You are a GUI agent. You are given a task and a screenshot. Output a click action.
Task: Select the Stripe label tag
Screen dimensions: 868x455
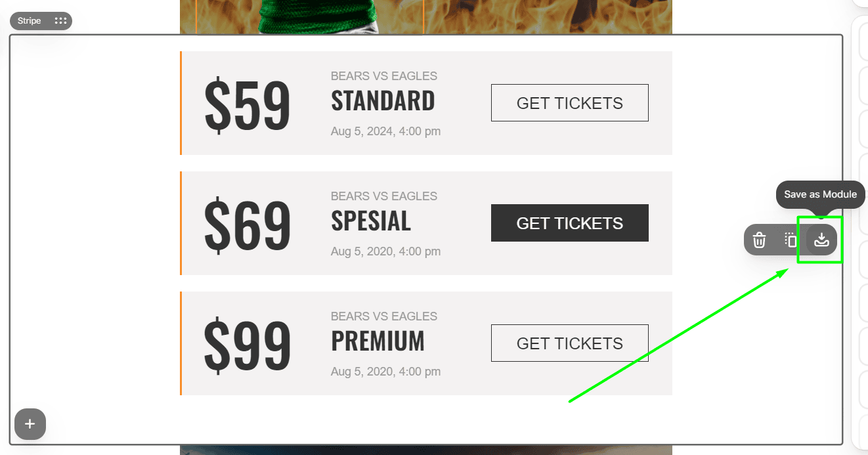[30, 21]
